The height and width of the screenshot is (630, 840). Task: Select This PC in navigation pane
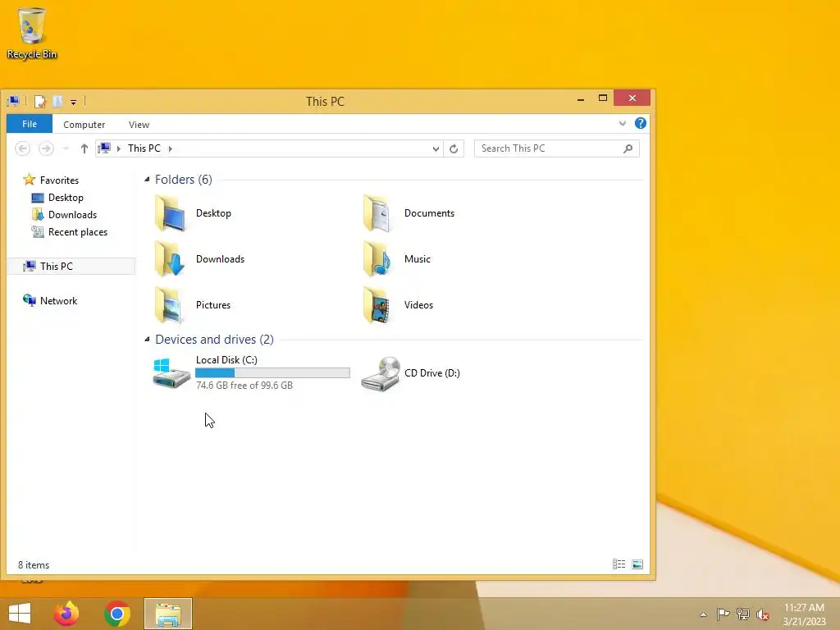(71, 267)
